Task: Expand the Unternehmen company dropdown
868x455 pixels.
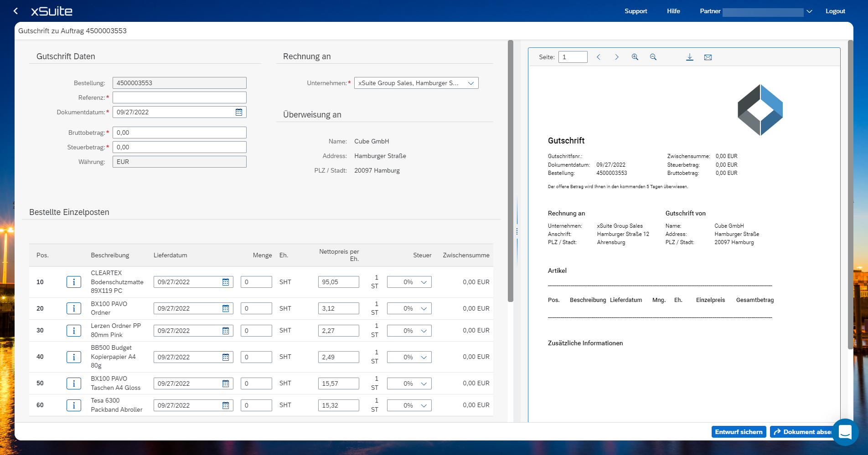Action: point(470,83)
